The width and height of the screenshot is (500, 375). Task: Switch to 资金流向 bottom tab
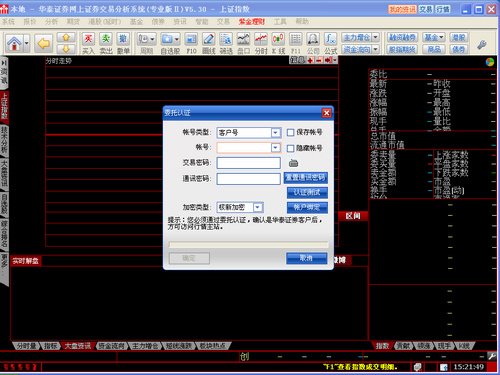pos(112,346)
